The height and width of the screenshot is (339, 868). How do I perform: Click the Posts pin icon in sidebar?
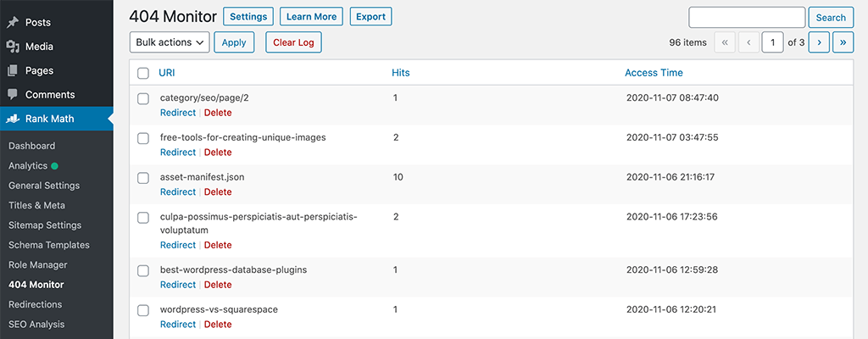pos(13,22)
